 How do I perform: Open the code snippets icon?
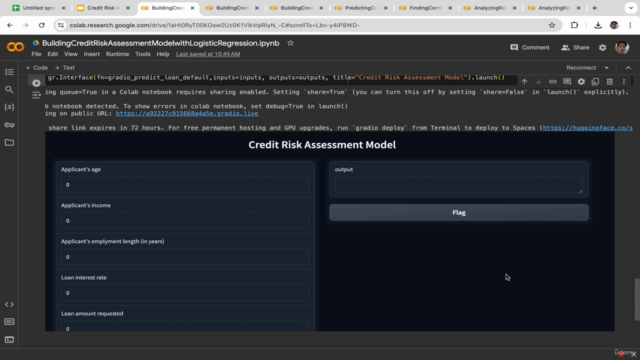[9, 304]
